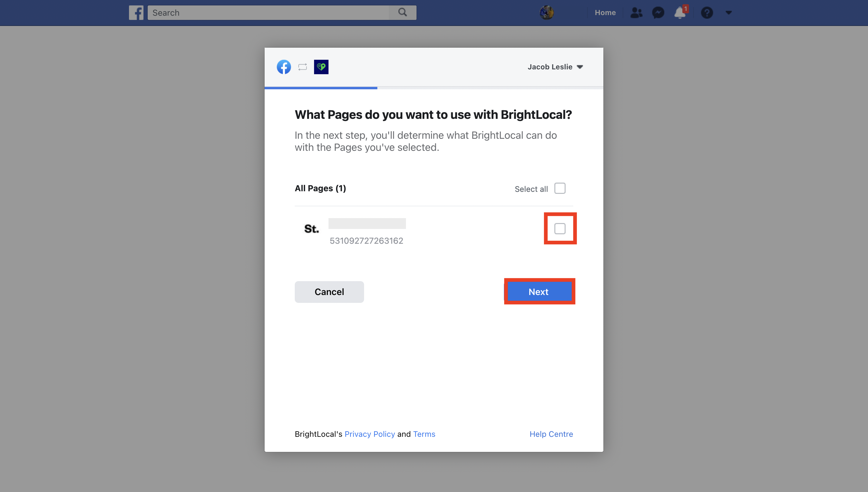Check the highlighted red-bordered checkbox
This screenshot has width=868, height=492.
560,228
